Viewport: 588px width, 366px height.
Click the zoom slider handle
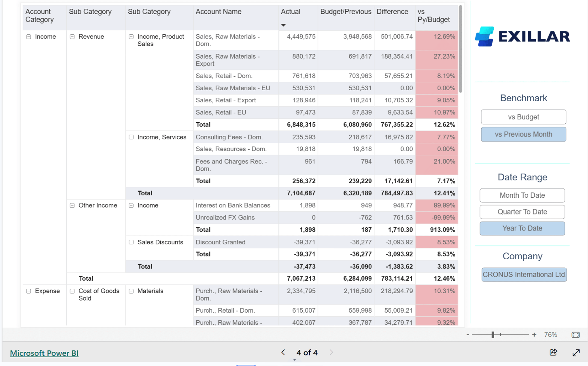point(492,335)
